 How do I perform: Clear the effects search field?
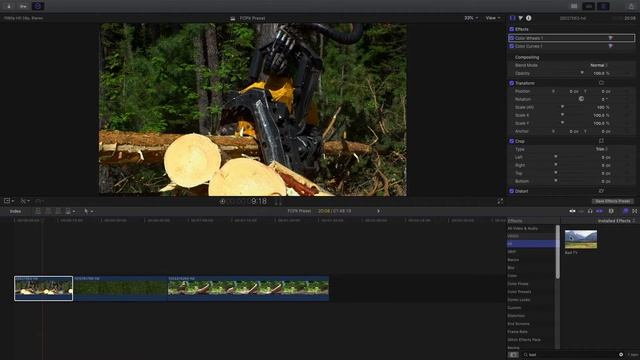[621, 355]
